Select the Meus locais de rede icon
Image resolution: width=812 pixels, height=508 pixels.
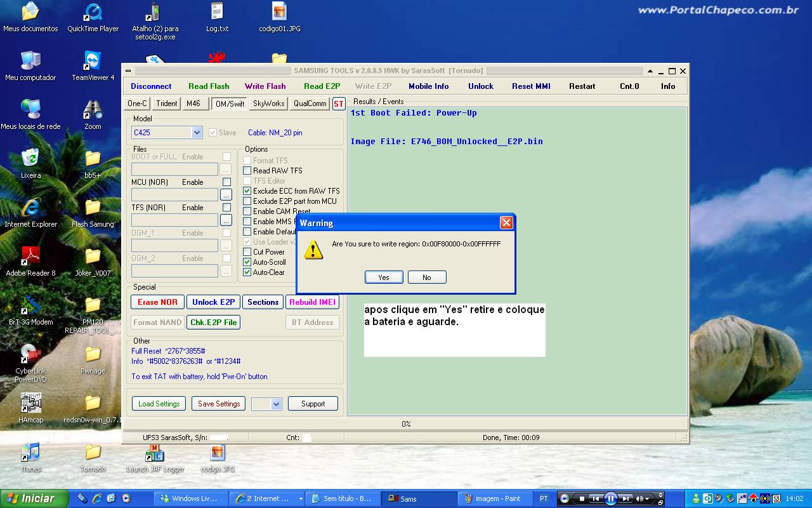pos(30,115)
